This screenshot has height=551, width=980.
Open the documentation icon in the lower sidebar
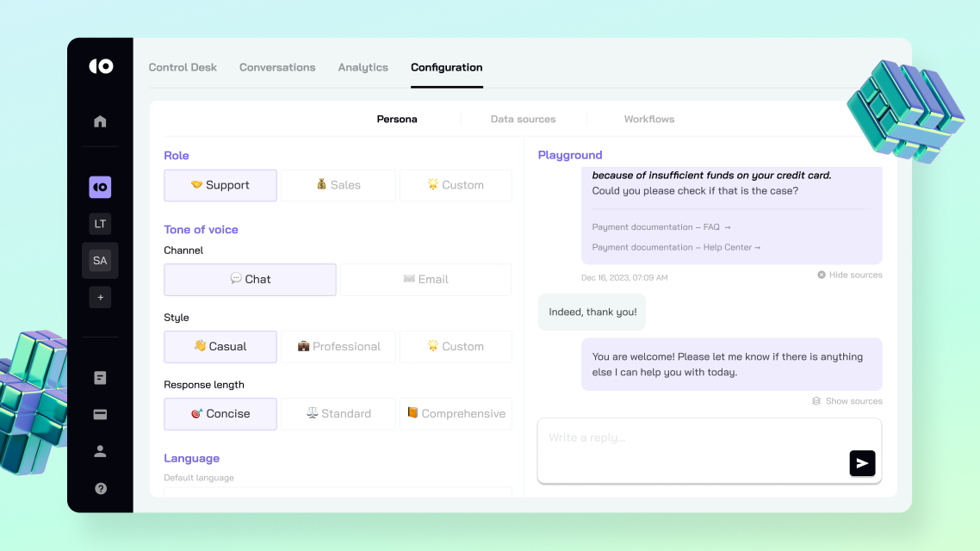pos(100,377)
